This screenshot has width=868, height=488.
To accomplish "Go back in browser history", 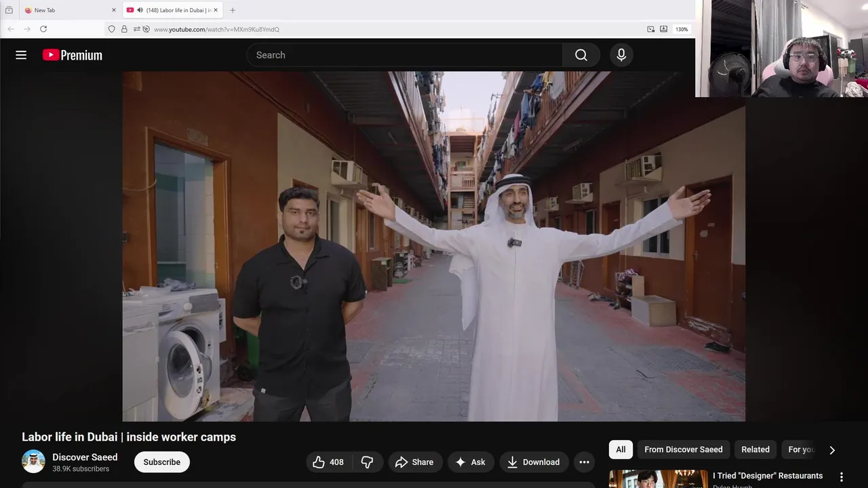I will [x=11, y=29].
